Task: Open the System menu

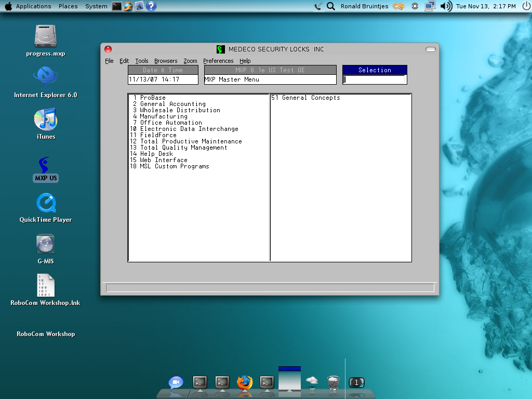Action: (x=96, y=6)
